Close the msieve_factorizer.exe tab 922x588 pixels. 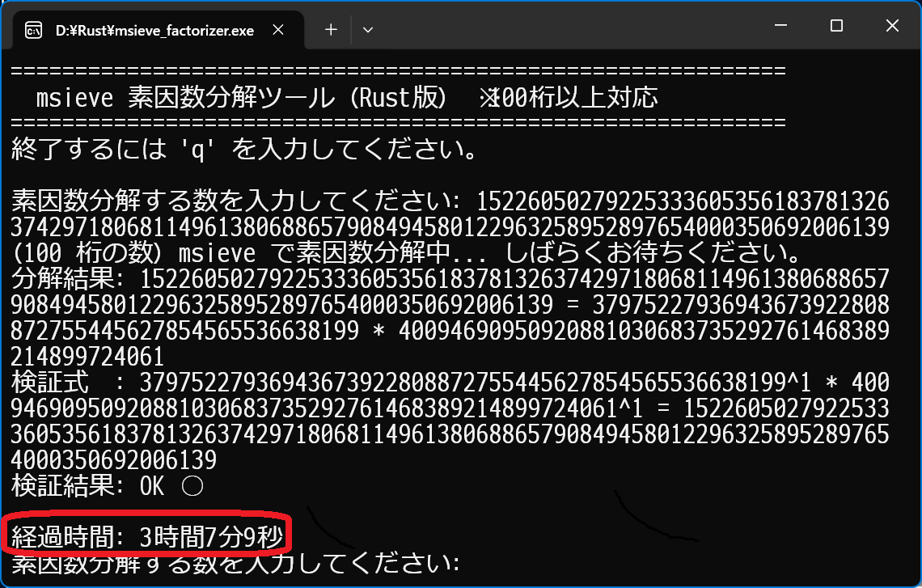click(278, 31)
